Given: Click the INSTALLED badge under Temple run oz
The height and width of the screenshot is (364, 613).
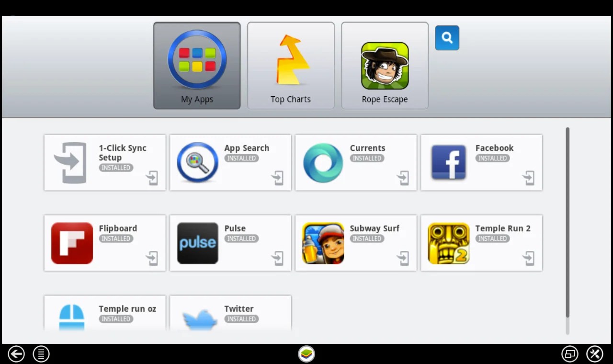Looking at the screenshot, I should pos(116,319).
